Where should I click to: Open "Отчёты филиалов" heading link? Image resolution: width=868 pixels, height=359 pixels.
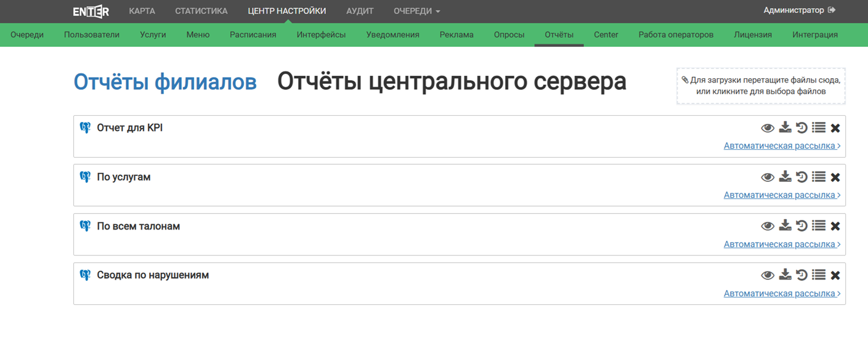[165, 81]
